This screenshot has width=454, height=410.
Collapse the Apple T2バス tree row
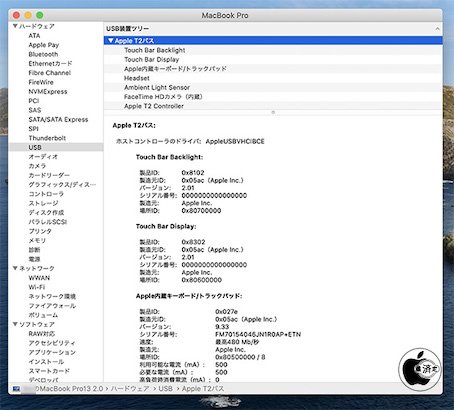point(111,40)
